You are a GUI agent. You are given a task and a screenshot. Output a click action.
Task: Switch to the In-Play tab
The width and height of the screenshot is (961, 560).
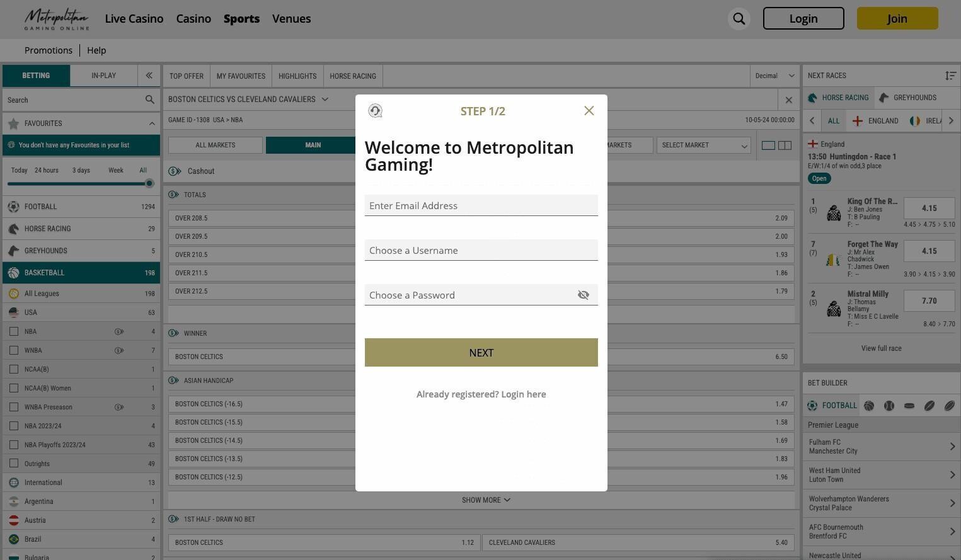103,76
